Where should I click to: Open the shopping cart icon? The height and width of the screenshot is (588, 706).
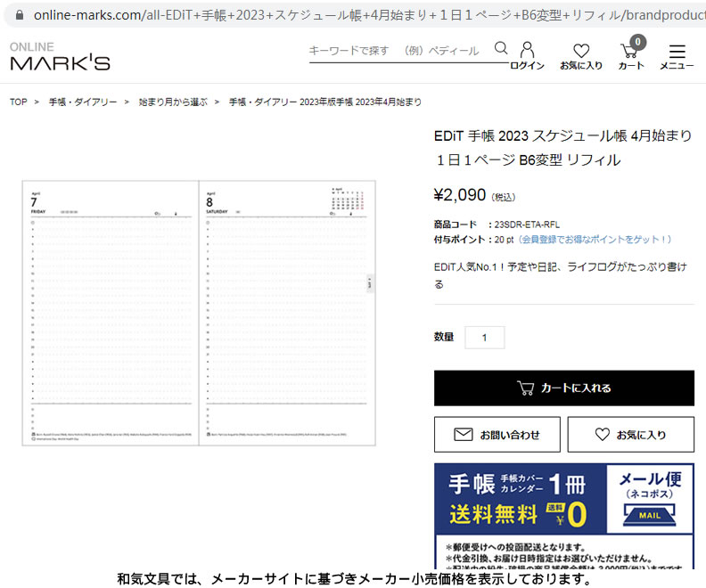tap(629, 52)
